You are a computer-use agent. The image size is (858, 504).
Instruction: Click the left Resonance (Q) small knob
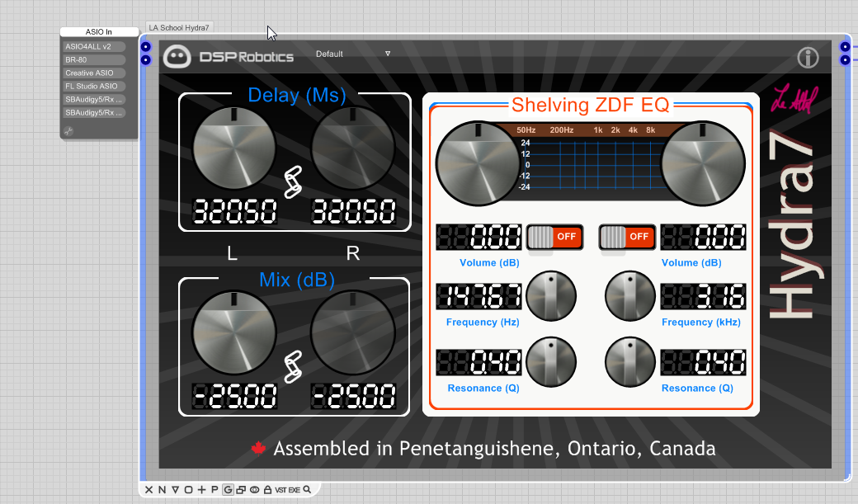tap(551, 362)
